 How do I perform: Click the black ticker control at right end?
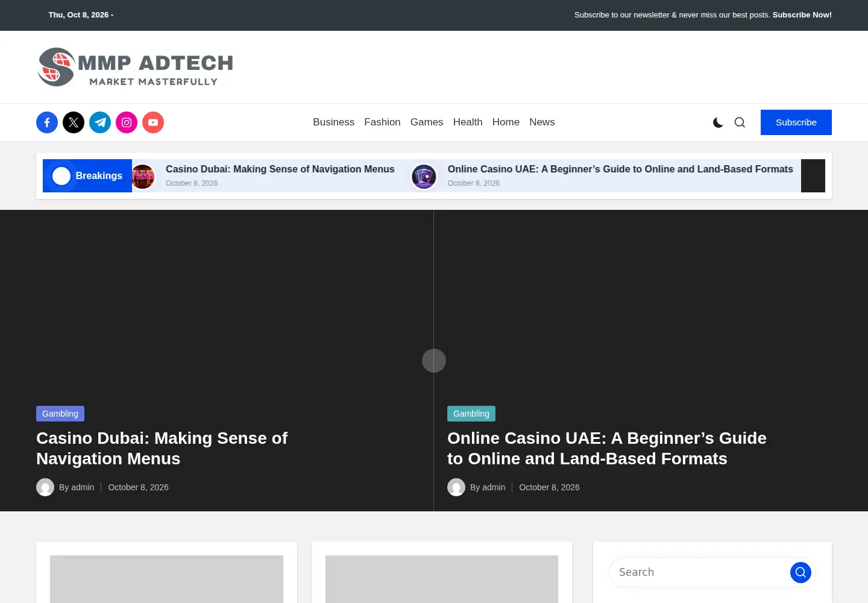click(x=813, y=175)
